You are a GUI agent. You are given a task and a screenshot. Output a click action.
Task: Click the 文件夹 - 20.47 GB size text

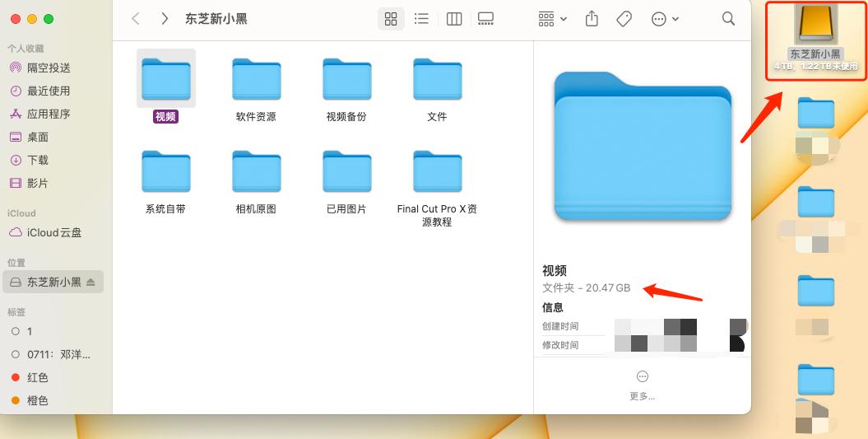587,287
